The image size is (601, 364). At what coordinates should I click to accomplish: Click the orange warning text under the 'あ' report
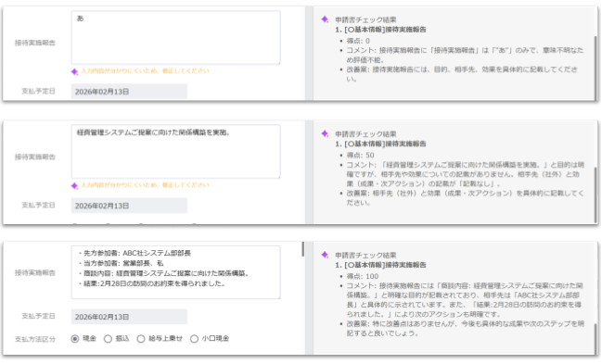click(x=145, y=70)
